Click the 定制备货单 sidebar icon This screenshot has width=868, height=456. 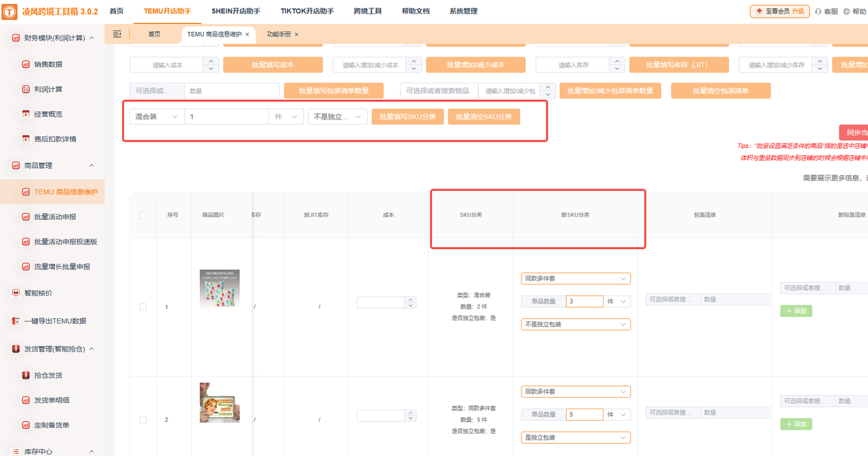[26, 425]
